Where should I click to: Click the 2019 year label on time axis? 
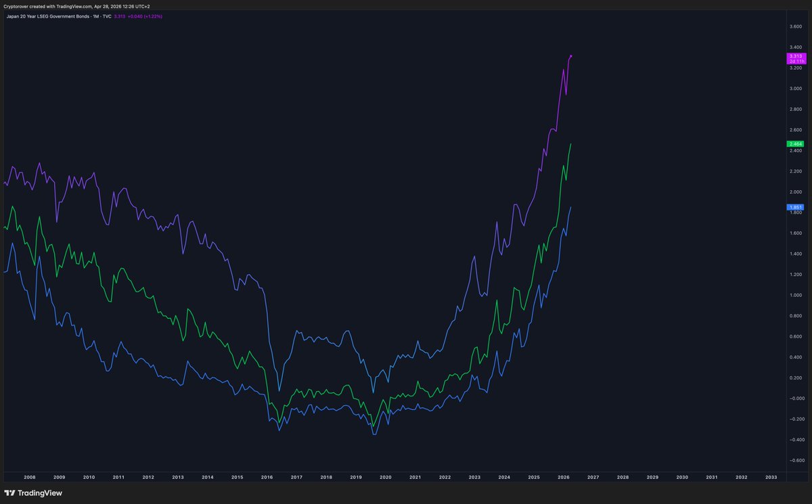click(x=356, y=477)
